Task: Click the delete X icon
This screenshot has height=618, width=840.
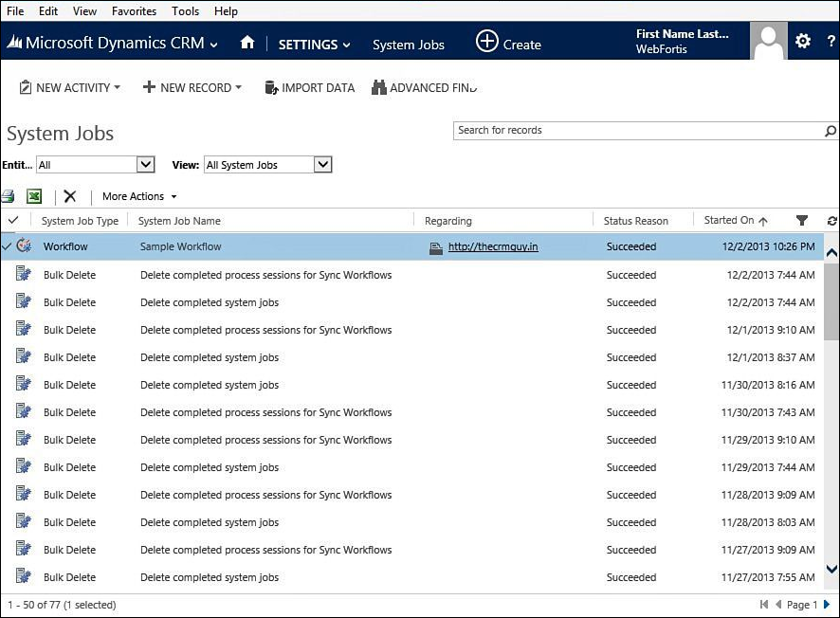Action: click(x=69, y=196)
